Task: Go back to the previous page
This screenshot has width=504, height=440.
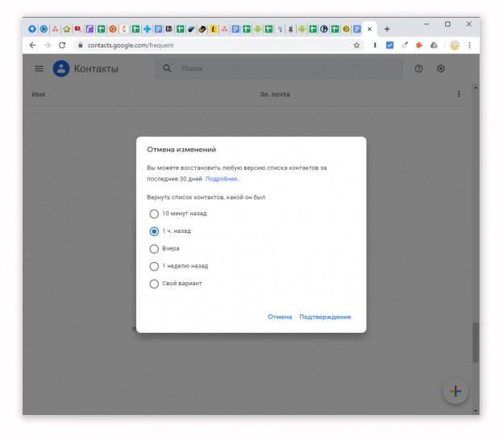Action: coord(32,45)
